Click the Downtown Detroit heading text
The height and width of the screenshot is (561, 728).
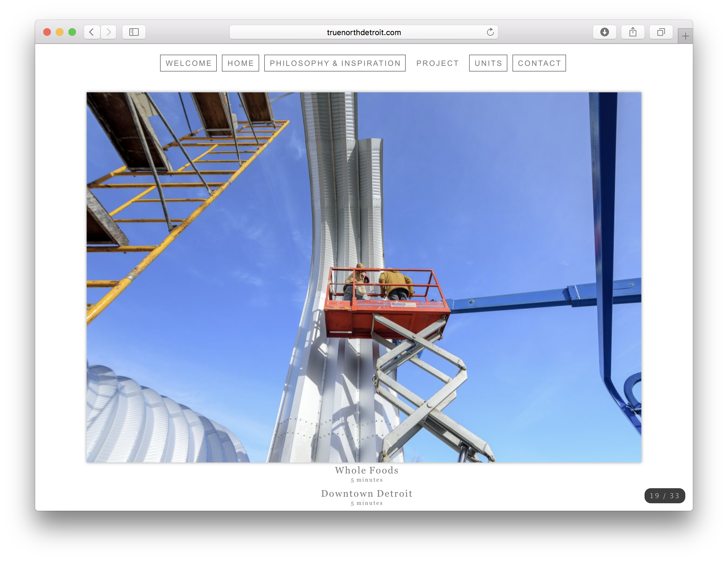tap(367, 494)
